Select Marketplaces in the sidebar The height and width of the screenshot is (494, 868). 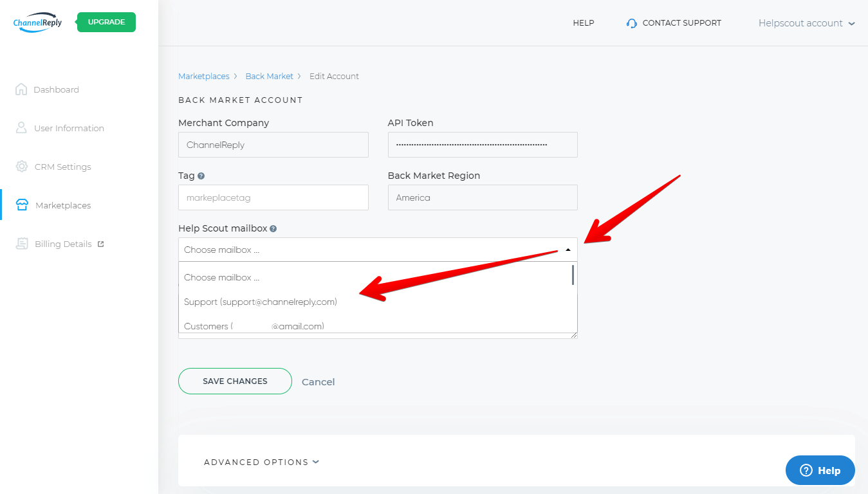coord(63,205)
